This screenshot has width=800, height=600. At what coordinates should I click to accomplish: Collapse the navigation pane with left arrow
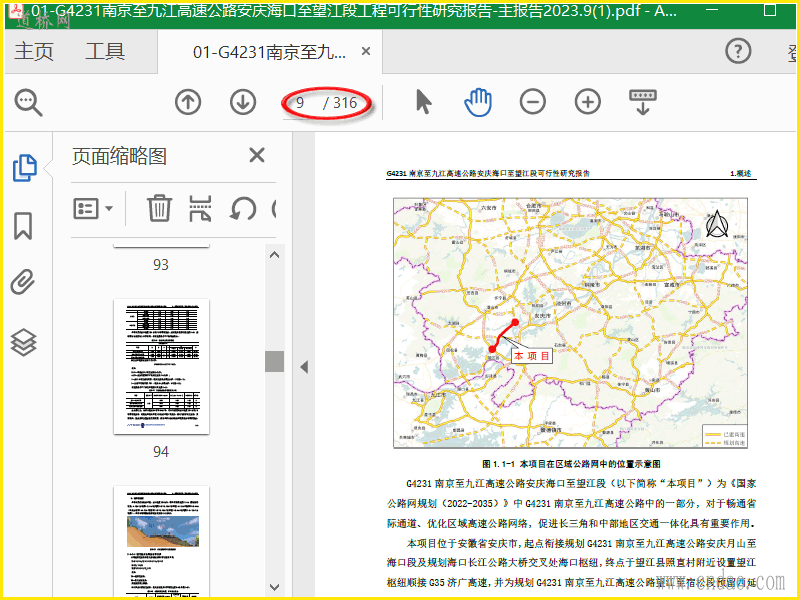click(x=304, y=367)
